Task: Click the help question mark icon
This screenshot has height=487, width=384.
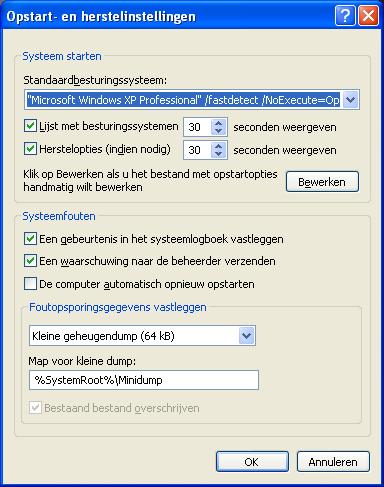Action: pyautogui.click(x=345, y=15)
